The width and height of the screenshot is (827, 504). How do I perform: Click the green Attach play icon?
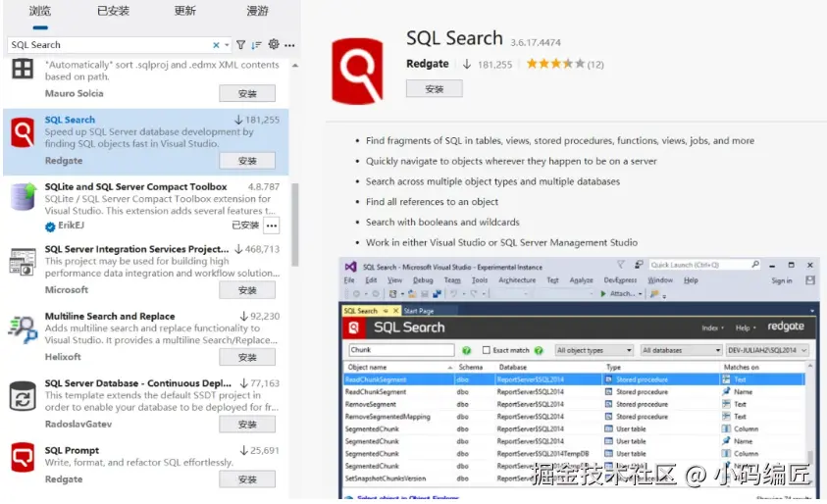[603, 293]
